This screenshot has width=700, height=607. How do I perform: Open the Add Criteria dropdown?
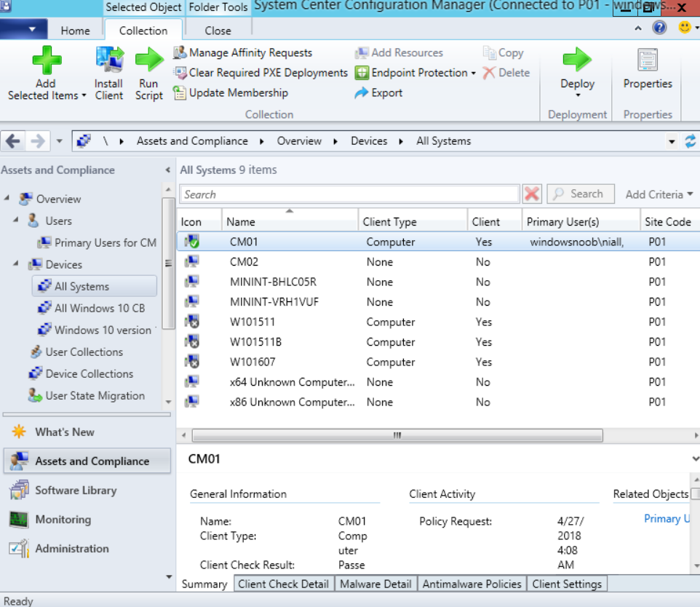pyautogui.click(x=659, y=194)
